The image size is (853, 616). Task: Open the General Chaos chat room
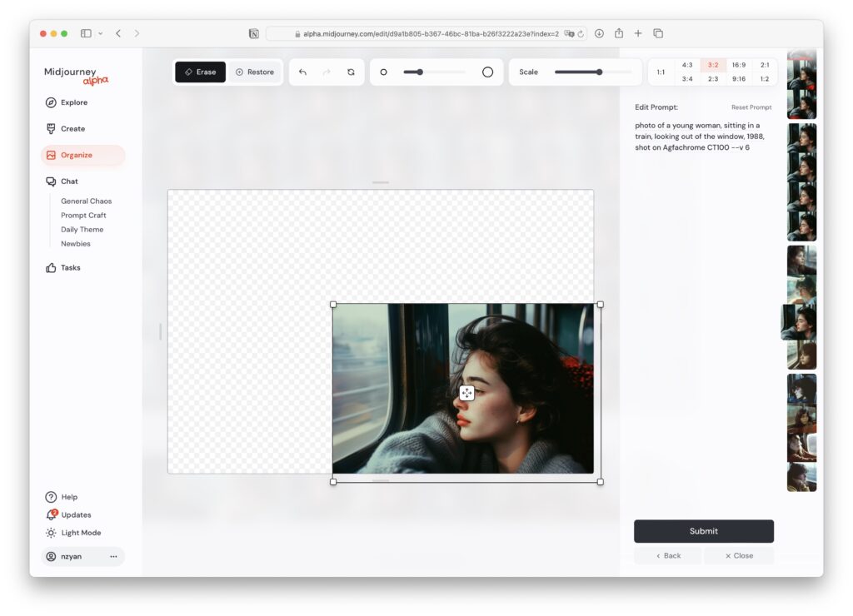coord(86,201)
